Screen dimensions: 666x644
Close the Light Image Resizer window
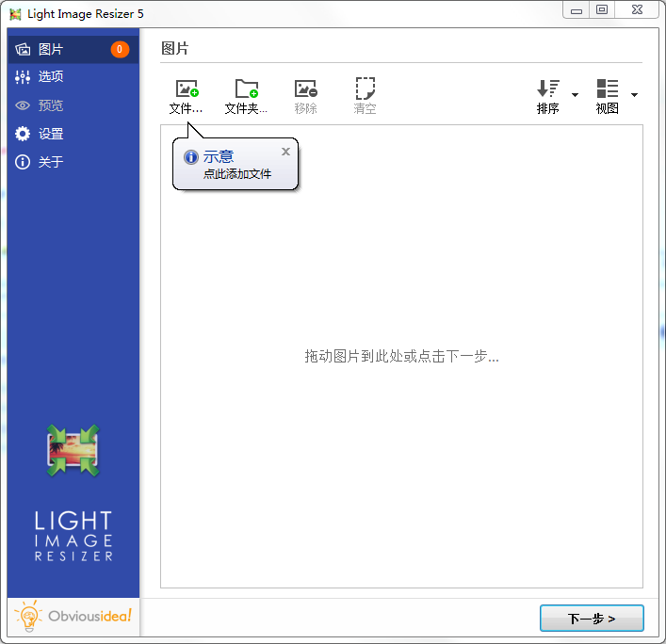tap(637, 10)
